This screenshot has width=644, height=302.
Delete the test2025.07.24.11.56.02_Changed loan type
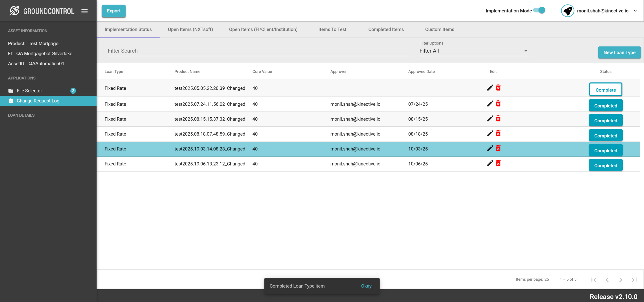tap(498, 104)
